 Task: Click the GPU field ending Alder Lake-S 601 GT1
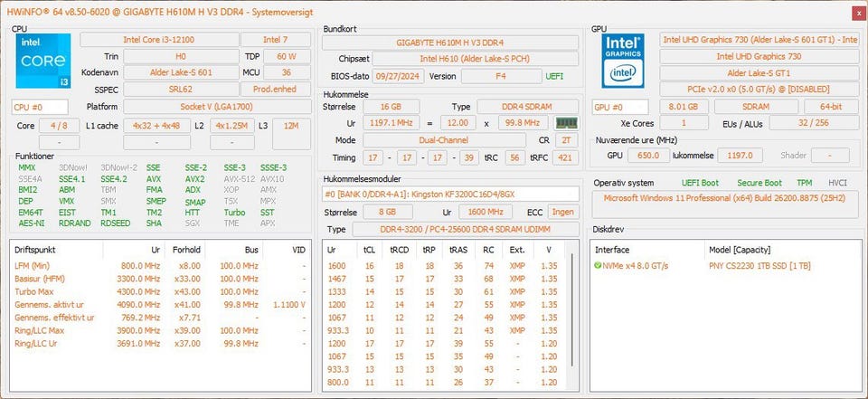point(759,39)
